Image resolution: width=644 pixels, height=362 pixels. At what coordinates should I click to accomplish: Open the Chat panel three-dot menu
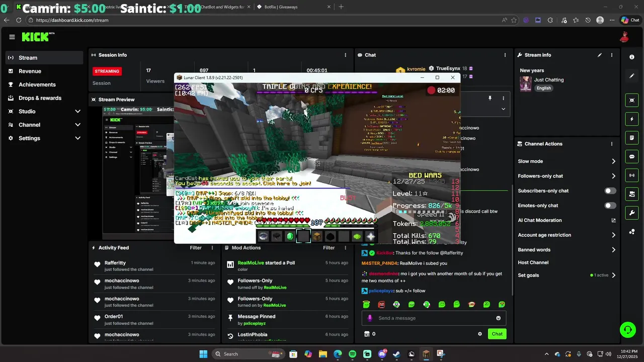pyautogui.click(x=505, y=55)
